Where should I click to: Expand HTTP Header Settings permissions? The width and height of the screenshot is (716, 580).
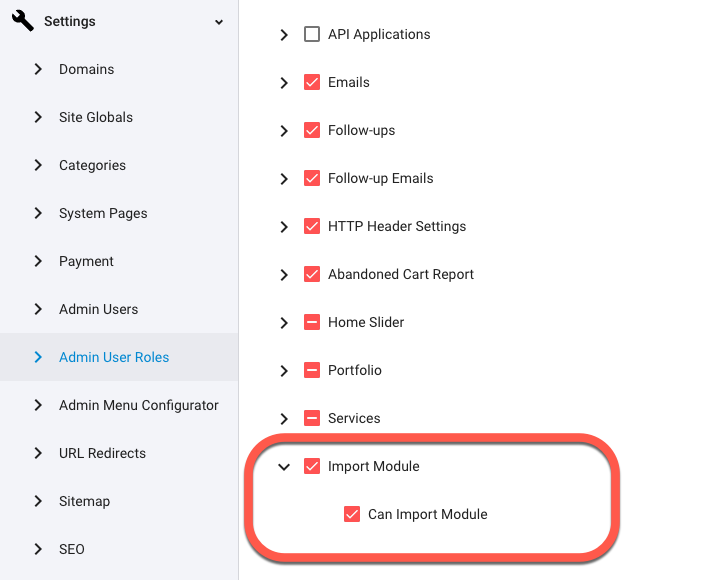pos(284,227)
